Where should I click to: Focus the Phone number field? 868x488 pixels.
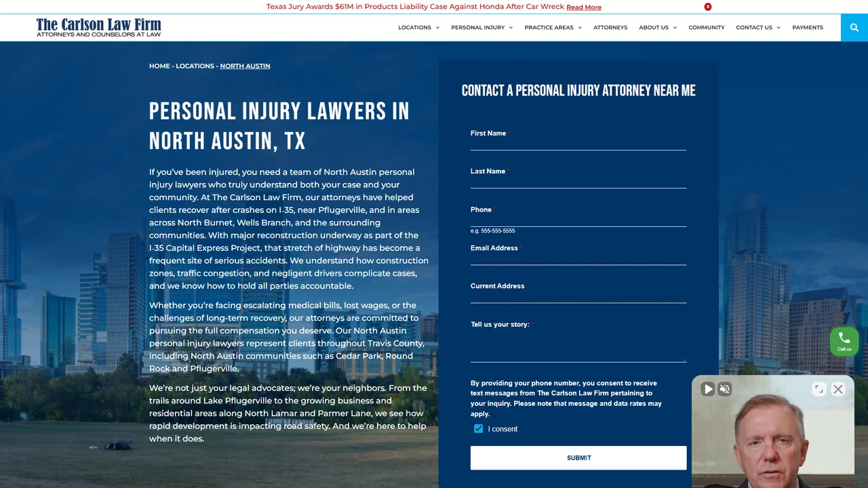point(578,220)
